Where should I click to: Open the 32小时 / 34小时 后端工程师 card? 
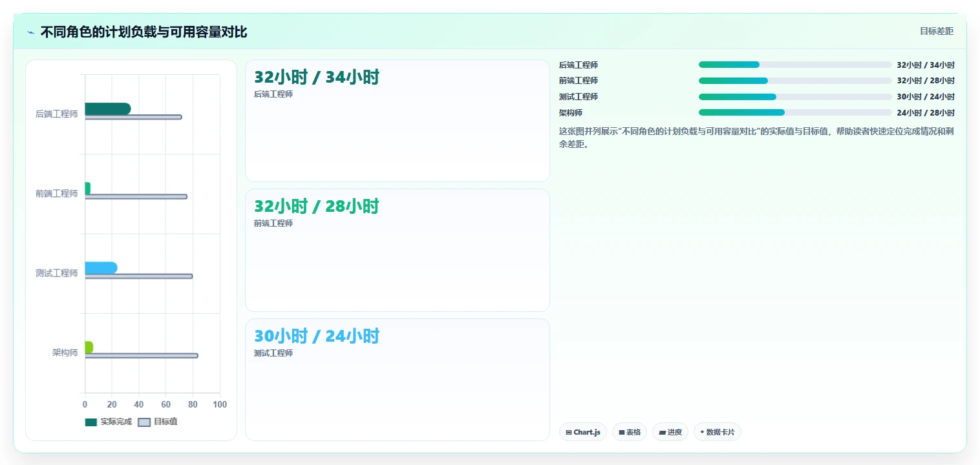398,121
